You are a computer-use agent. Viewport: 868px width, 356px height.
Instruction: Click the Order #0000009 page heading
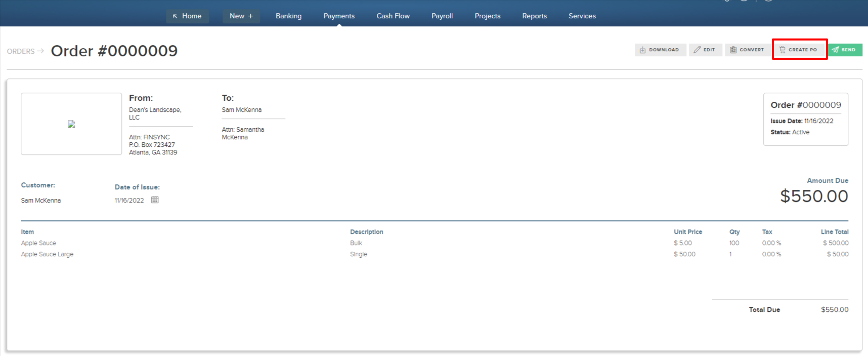pyautogui.click(x=114, y=51)
